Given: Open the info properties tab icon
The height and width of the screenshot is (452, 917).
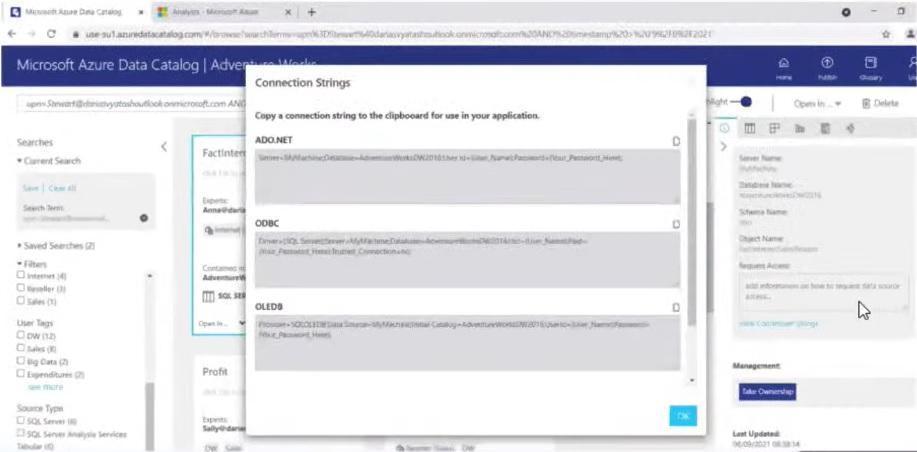Looking at the screenshot, I should point(724,128).
